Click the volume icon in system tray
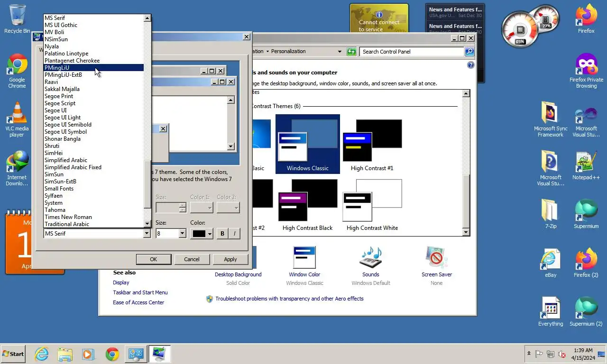 562,354
